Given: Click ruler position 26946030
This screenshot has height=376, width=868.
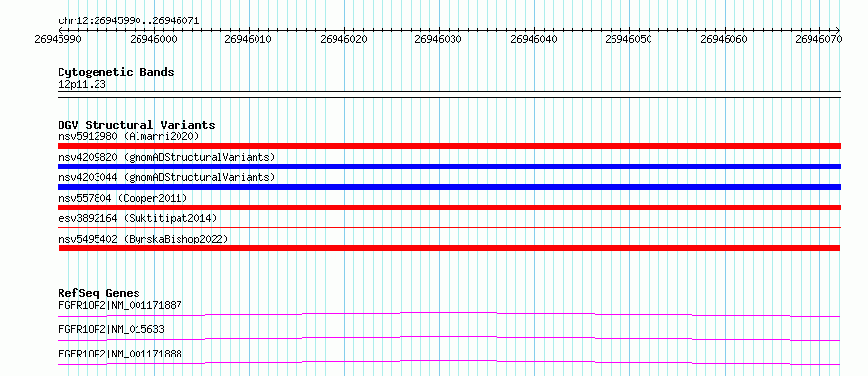Looking at the screenshot, I should click(x=439, y=39).
